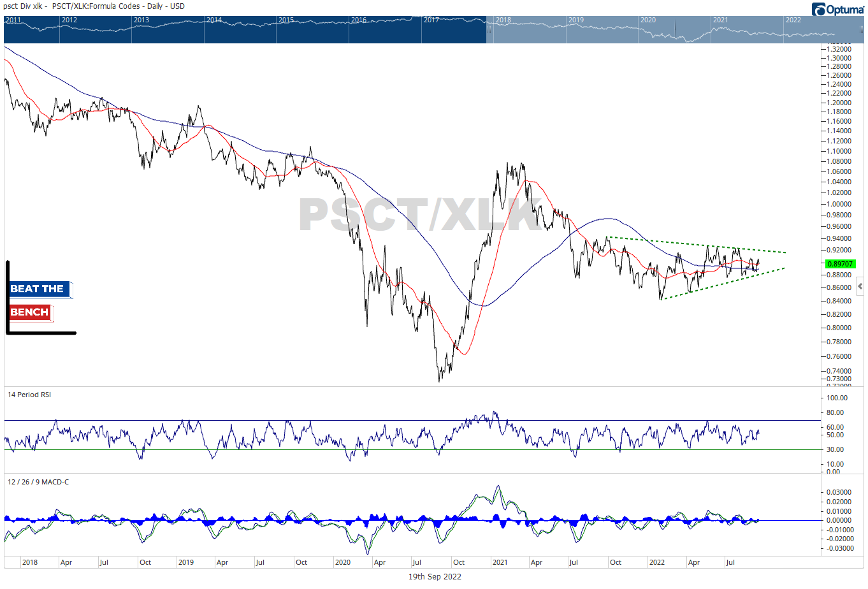Select 2022 in the overview timeline

pyautogui.click(x=793, y=20)
